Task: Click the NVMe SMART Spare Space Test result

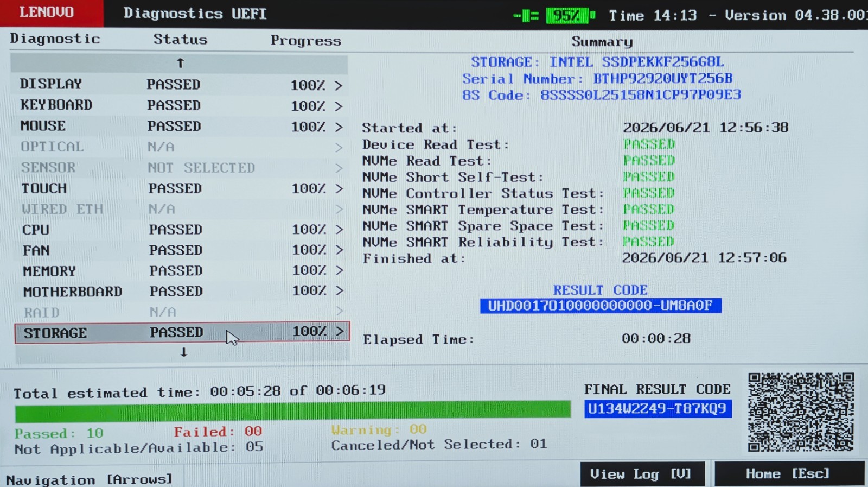Action: pyautogui.click(x=649, y=225)
